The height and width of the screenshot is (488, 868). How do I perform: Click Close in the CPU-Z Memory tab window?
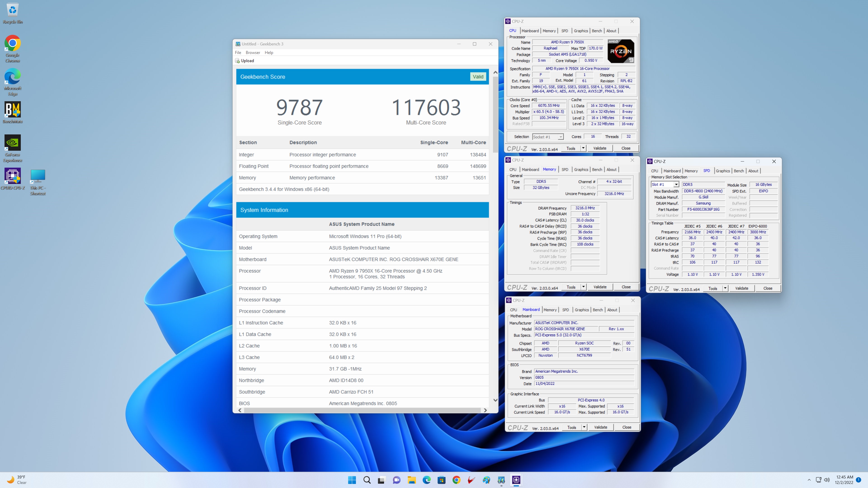pyautogui.click(x=626, y=287)
